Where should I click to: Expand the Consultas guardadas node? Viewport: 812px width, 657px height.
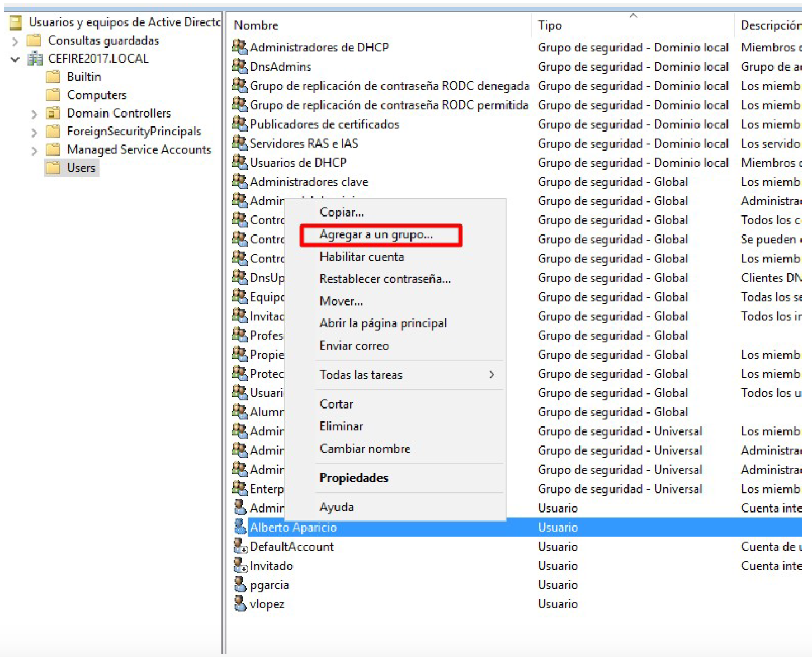[x=15, y=41]
